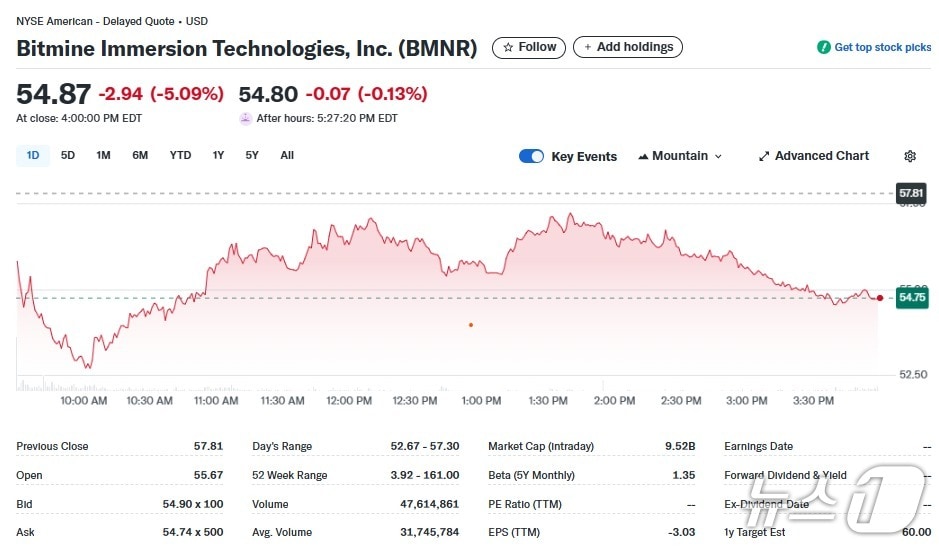Click the plus icon in Add holdings
The height and width of the screenshot is (547, 939).
tap(588, 47)
